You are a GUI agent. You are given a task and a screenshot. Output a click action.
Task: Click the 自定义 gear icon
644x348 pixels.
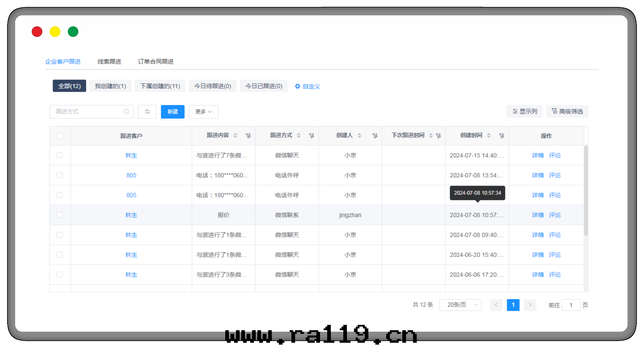[x=297, y=86]
